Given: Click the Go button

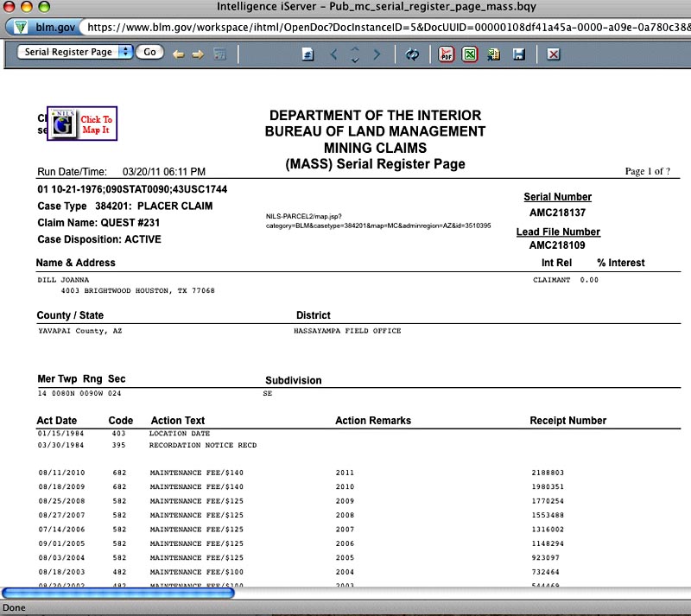Looking at the screenshot, I should pos(149,52).
